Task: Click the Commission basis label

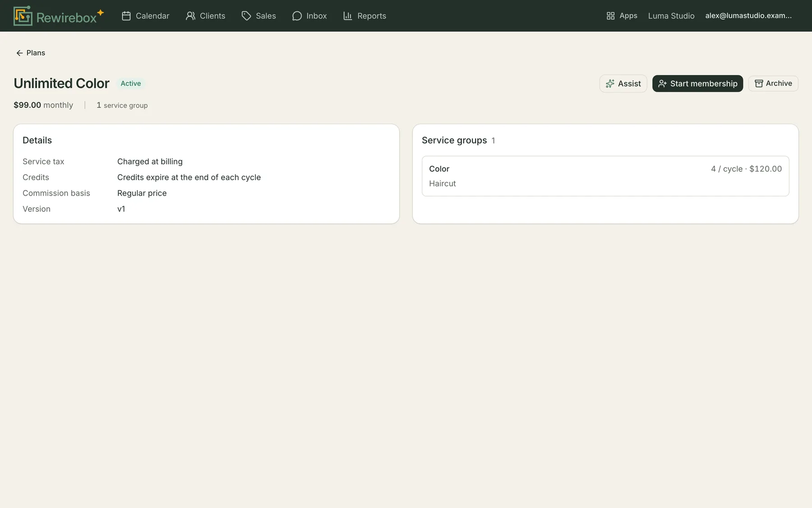Action: (56, 193)
